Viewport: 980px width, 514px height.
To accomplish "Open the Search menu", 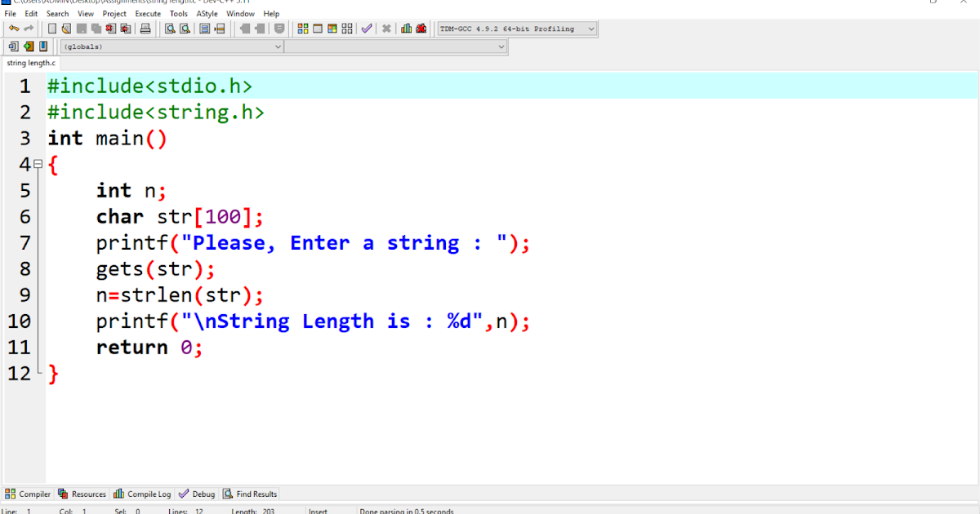I will tap(57, 14).
